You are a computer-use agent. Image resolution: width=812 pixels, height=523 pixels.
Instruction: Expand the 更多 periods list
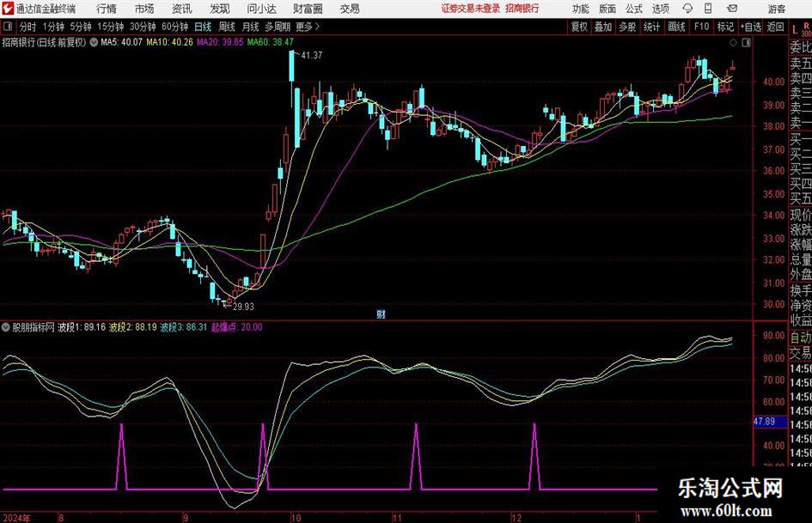coord(308,27)
